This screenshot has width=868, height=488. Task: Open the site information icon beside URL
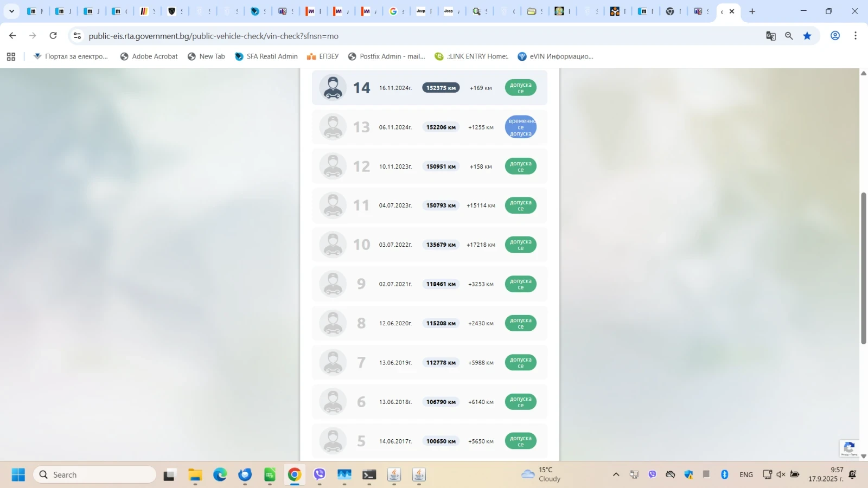click(78, 36)
